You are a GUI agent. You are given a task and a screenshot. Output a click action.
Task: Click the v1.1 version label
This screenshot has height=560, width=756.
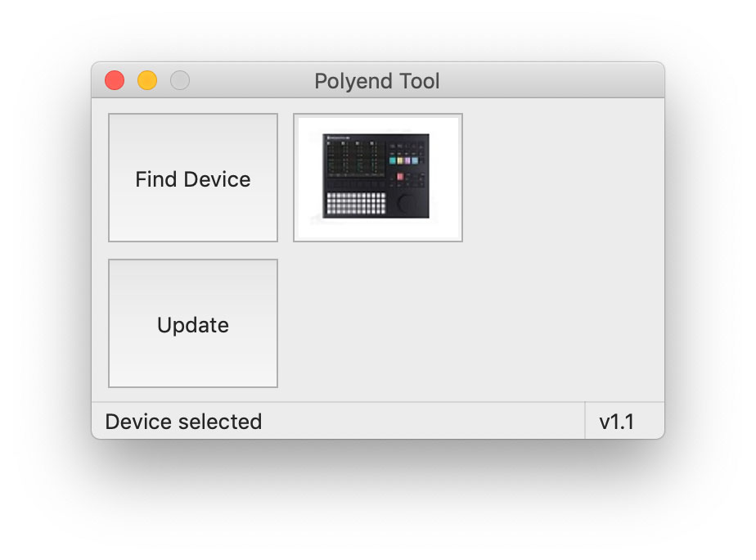pos(616,422)
